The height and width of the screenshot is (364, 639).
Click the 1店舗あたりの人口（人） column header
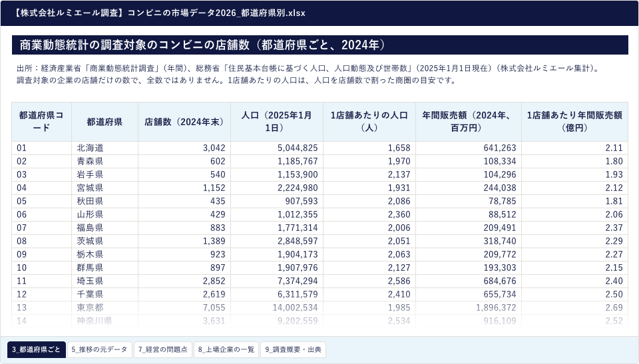[x=369, y=122]
